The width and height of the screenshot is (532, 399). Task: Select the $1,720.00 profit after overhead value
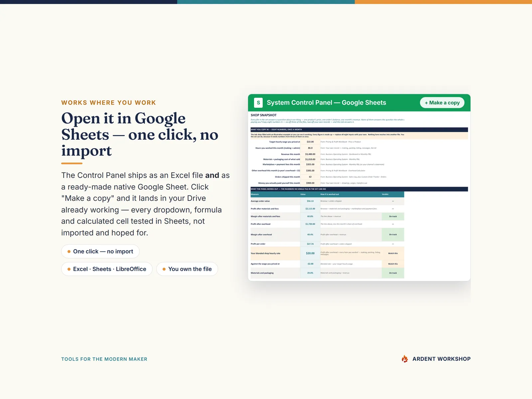(x=310, y=224)
